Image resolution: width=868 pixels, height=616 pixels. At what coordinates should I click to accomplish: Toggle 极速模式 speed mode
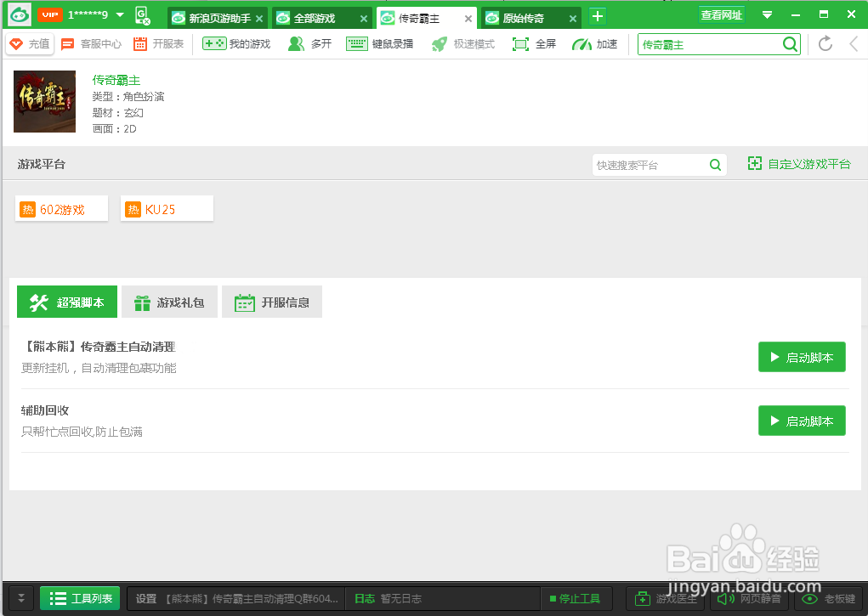(462, 43)
